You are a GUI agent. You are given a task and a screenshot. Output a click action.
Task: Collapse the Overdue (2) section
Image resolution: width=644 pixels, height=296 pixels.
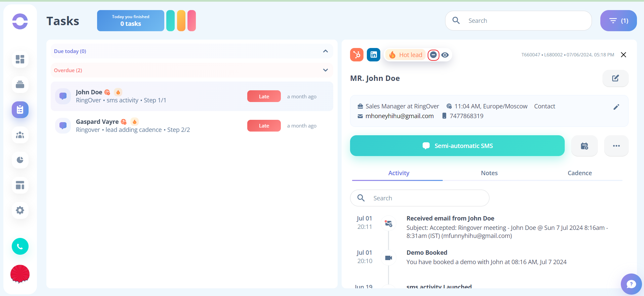click(192, 70)
